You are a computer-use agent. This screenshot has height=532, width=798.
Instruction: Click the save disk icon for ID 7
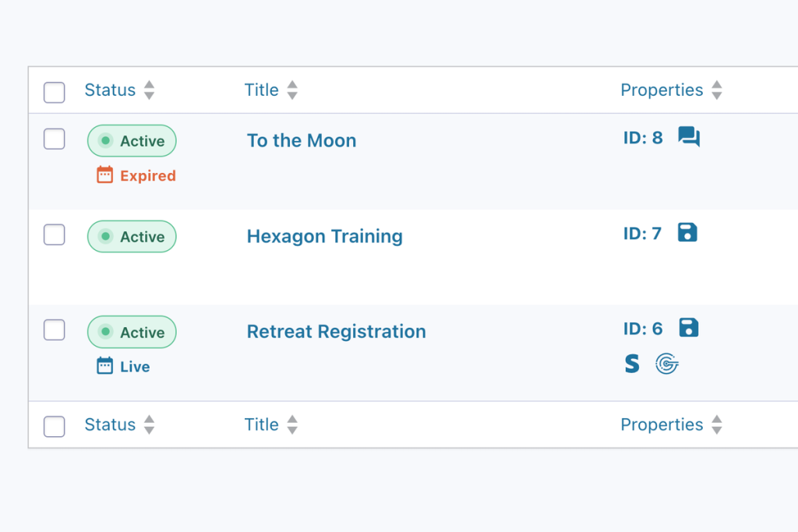tap(687, 233)
